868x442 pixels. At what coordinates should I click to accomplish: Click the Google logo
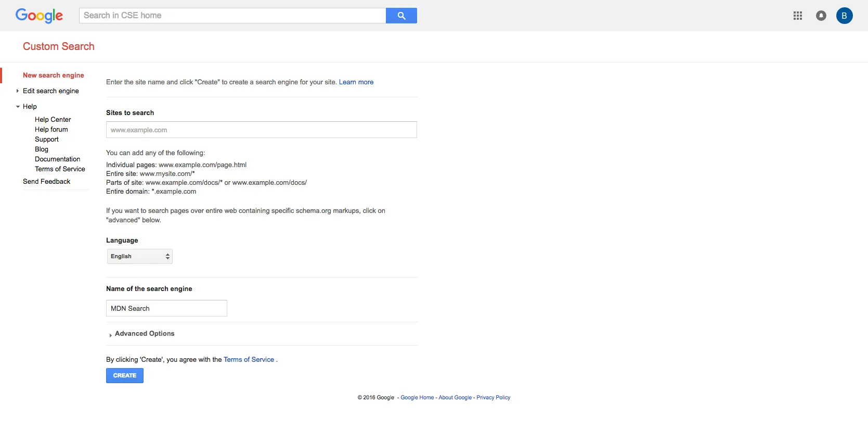(39, 16)
